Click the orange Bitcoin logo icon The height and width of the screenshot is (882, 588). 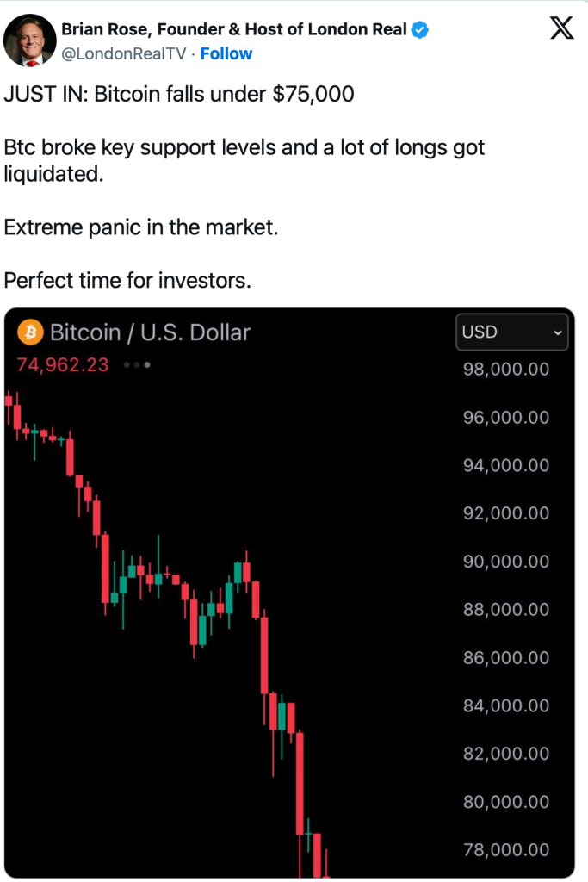pos(31,332)
